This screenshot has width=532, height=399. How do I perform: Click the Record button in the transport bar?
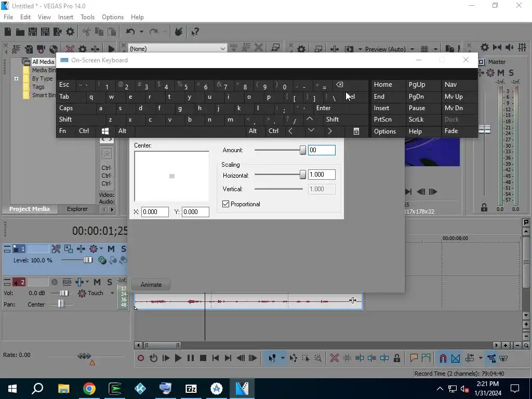point(141,358)
